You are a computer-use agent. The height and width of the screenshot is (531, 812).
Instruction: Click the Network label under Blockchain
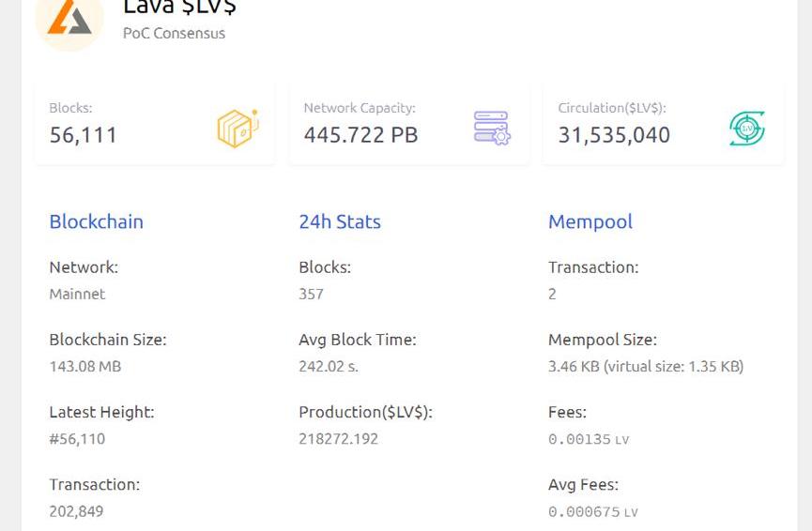point(84,267)
